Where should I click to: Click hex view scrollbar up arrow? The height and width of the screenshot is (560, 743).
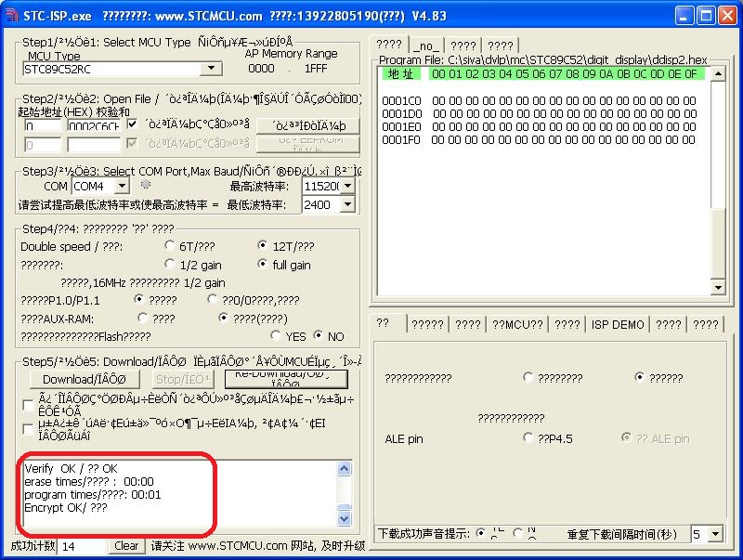tap(718, 74)
